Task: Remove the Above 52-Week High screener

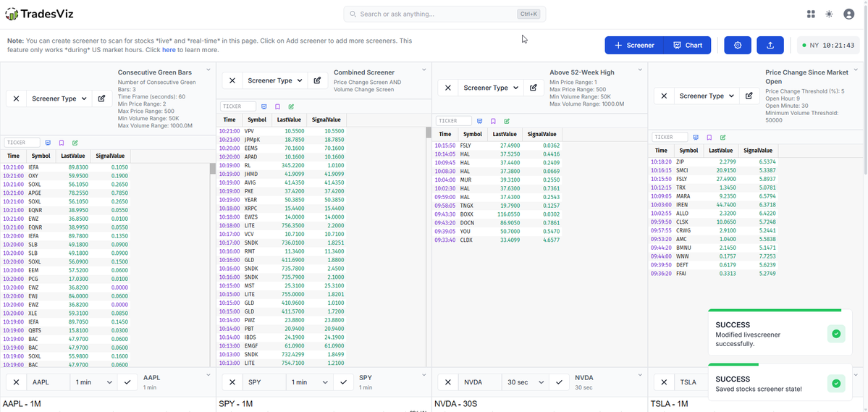Action: (x=448, y=88)
